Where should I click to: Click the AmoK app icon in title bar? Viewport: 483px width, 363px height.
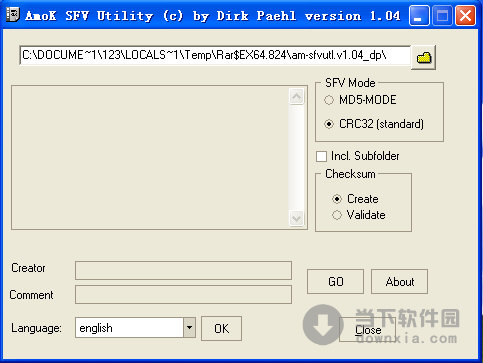coord(13,15)
